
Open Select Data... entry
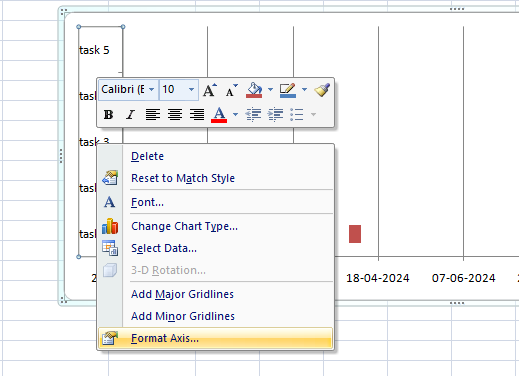click(x=216, y=248)
